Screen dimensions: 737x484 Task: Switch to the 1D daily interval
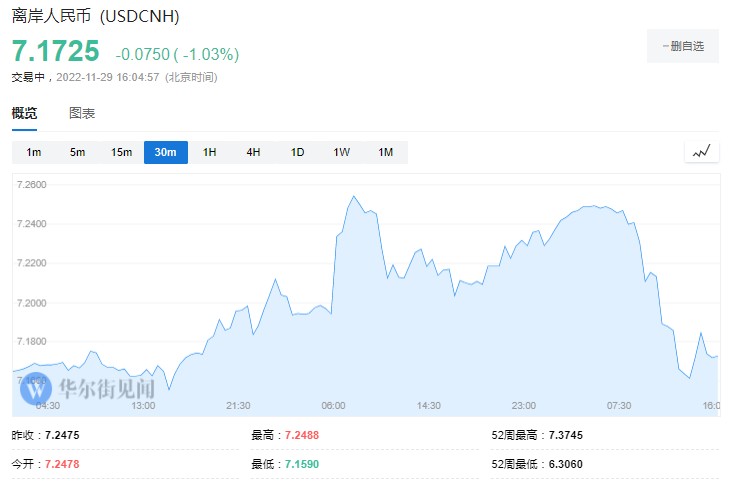[297, 152]
